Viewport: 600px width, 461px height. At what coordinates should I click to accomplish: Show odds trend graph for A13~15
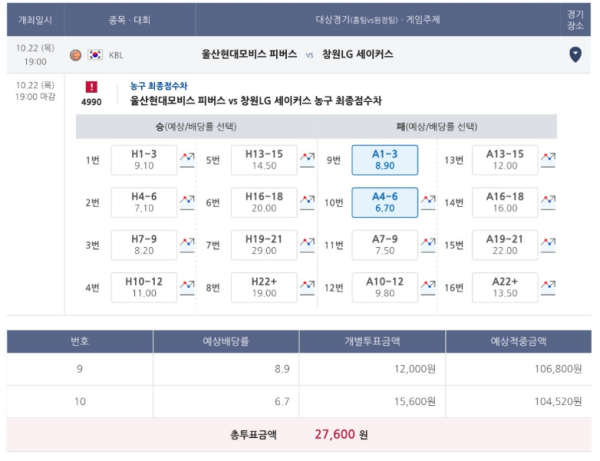[x=548, y=160]
